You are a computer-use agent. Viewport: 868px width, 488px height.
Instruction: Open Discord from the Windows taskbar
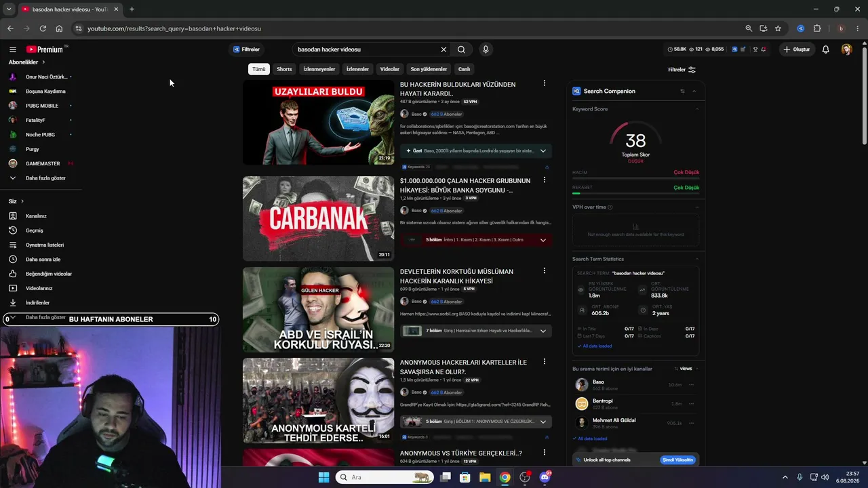(x=545, y=477)
